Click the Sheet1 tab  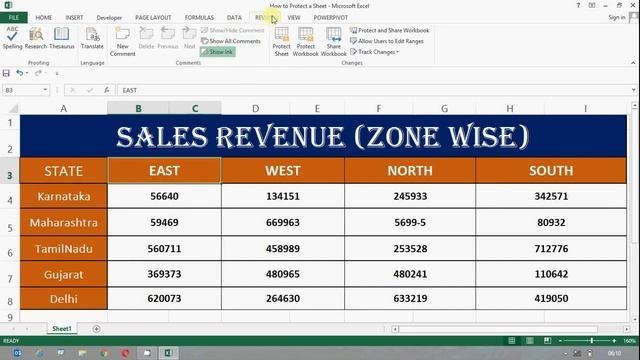click(x=62, y=329)
